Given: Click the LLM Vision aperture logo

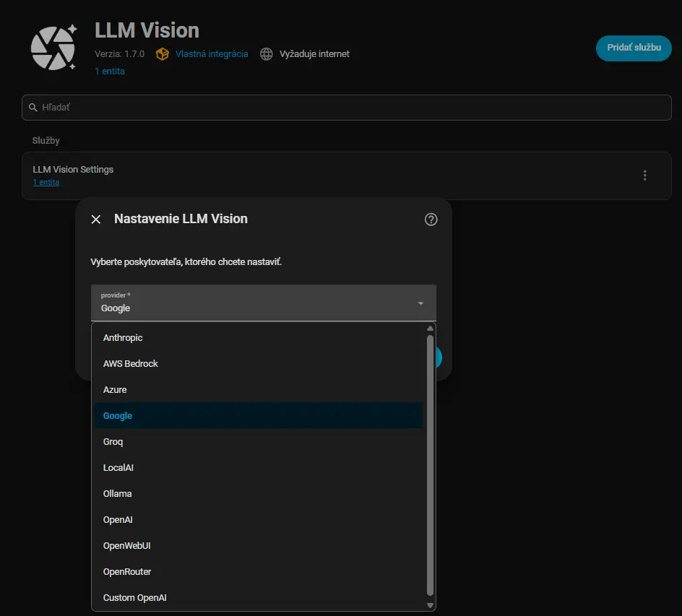Looking at the screenshot, I should pos(54,47).
